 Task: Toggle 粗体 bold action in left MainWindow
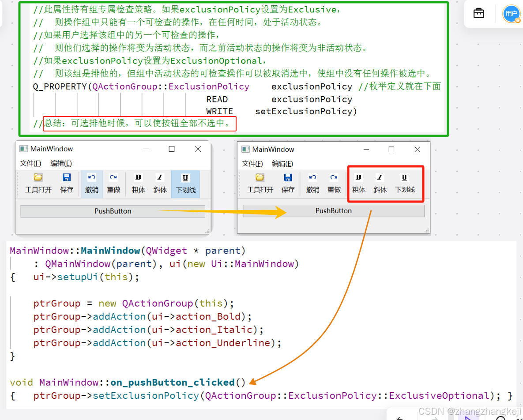pyautogui.click(x=139, y=184)
